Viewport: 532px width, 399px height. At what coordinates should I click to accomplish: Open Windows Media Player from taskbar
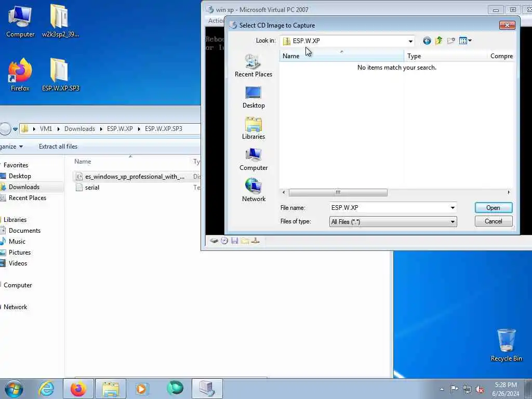[x=141, y=389]
